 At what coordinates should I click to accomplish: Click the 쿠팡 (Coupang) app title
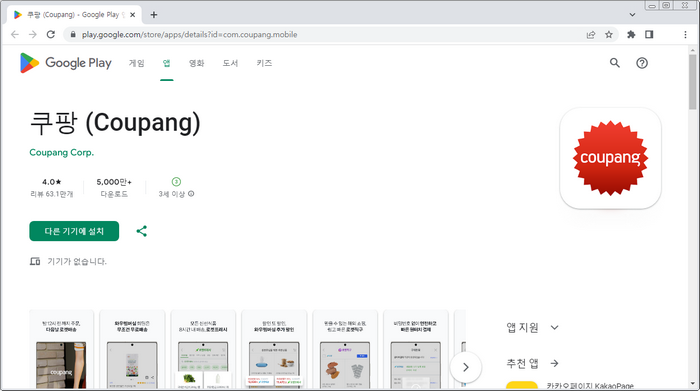[x=115, y=123]
